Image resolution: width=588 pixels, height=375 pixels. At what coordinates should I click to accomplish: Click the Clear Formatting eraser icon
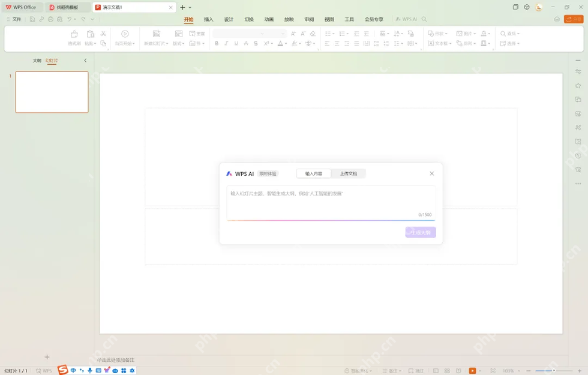tap(313, 34)
